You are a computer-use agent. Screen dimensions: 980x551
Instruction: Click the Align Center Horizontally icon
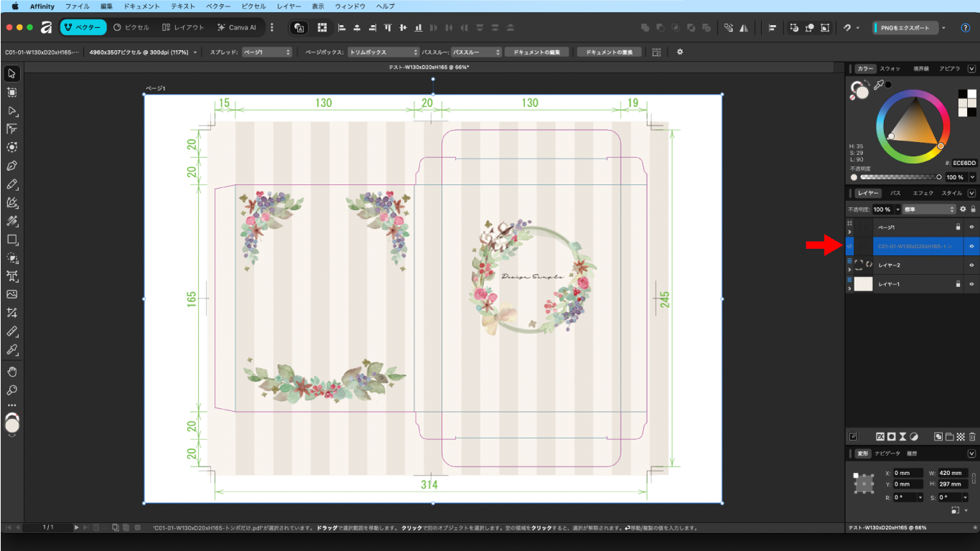[357, 27]
